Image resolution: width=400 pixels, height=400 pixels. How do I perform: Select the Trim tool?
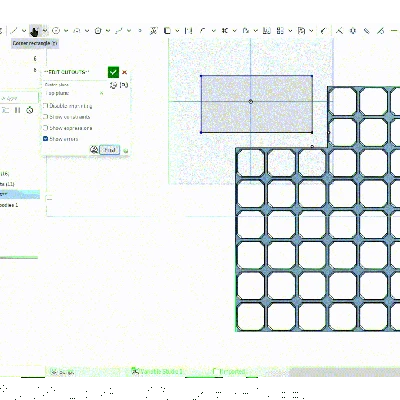[x=224, y=31]
